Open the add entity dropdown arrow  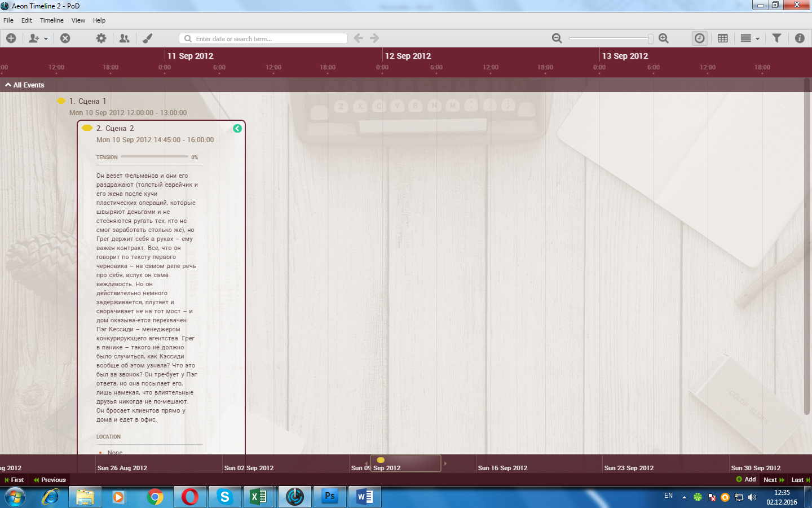(x=46, y=39)
